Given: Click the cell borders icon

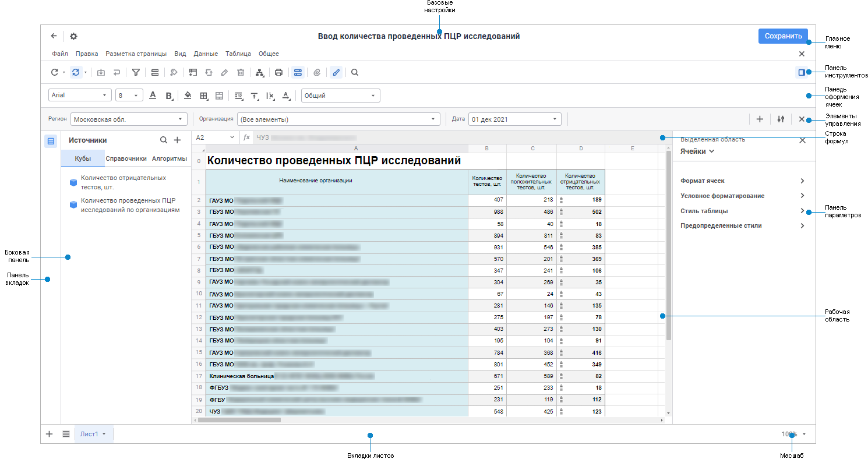Looking at the screenshot, I should [204, 96].
